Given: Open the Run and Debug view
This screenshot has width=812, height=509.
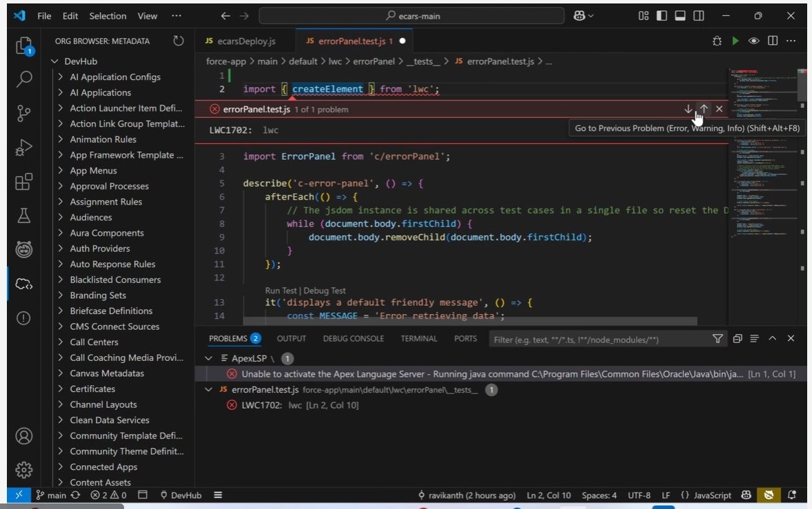Looking at the screenshot, I should tap(24, 147).
